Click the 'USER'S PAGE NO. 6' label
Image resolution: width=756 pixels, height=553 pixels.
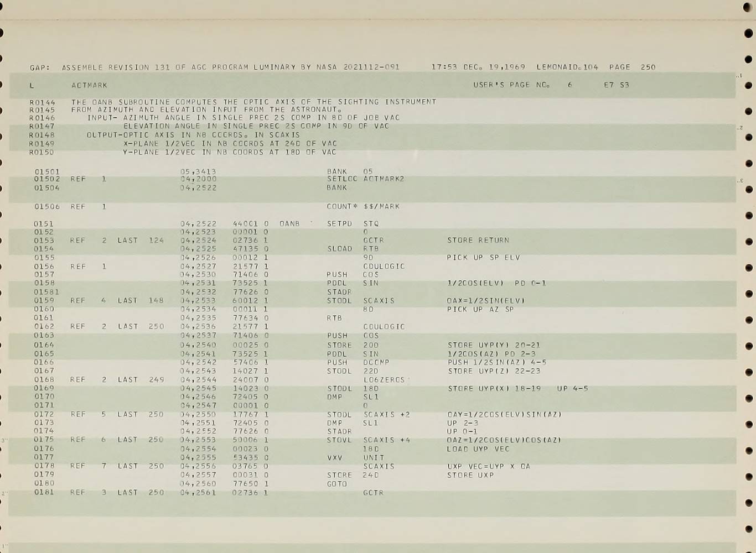click(x=522, y=85)
